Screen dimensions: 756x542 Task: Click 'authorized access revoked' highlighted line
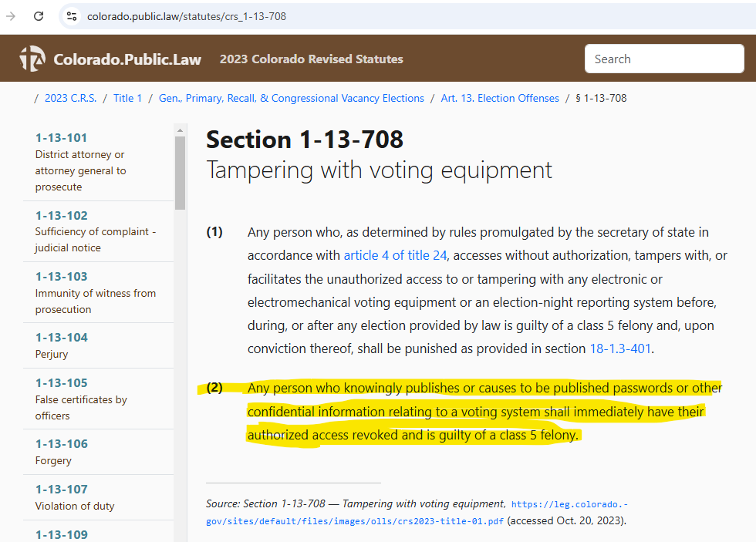click(413, 435)
